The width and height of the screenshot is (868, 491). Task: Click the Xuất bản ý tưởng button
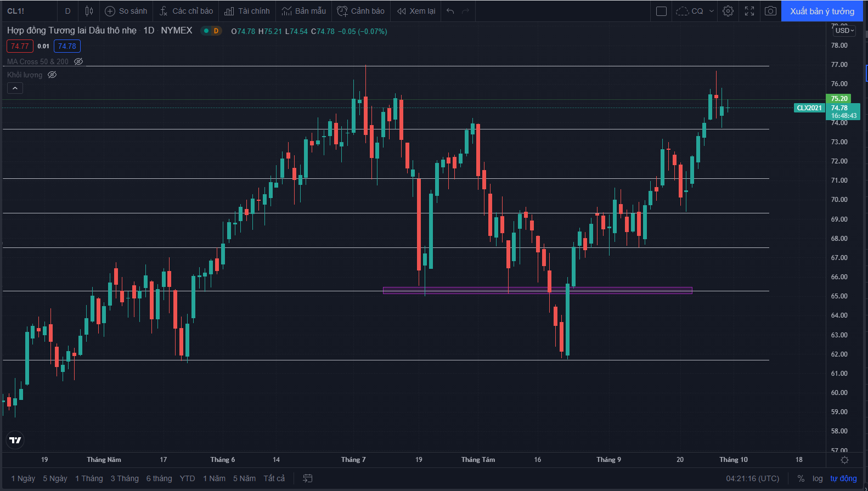(x=822, y=11)
